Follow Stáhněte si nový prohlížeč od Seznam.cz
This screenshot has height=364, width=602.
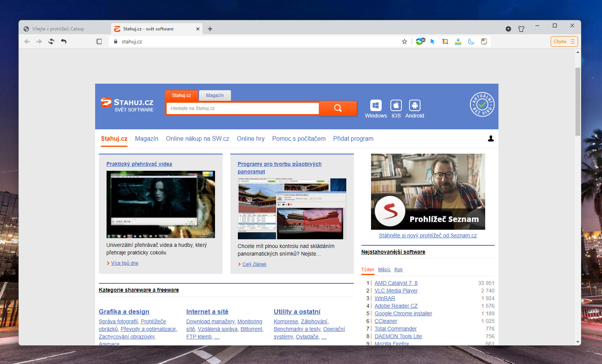(x=428, y=235)
